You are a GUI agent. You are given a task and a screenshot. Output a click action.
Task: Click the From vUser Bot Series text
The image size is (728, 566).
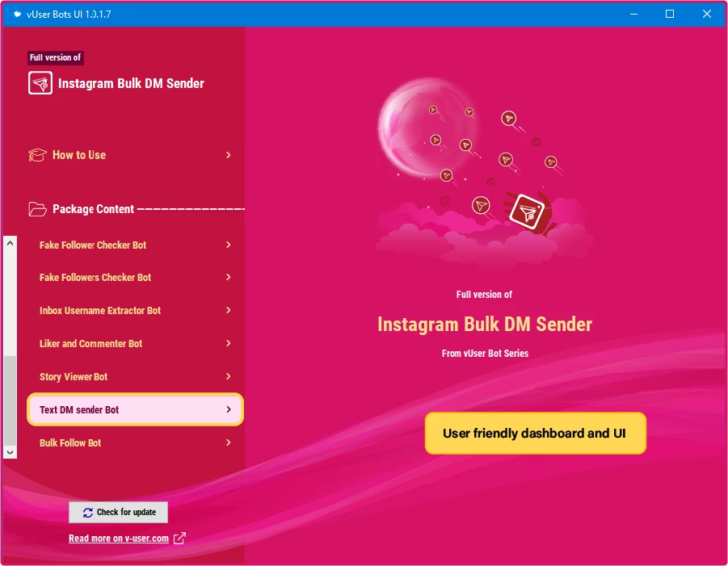click(x=485, y=354)
